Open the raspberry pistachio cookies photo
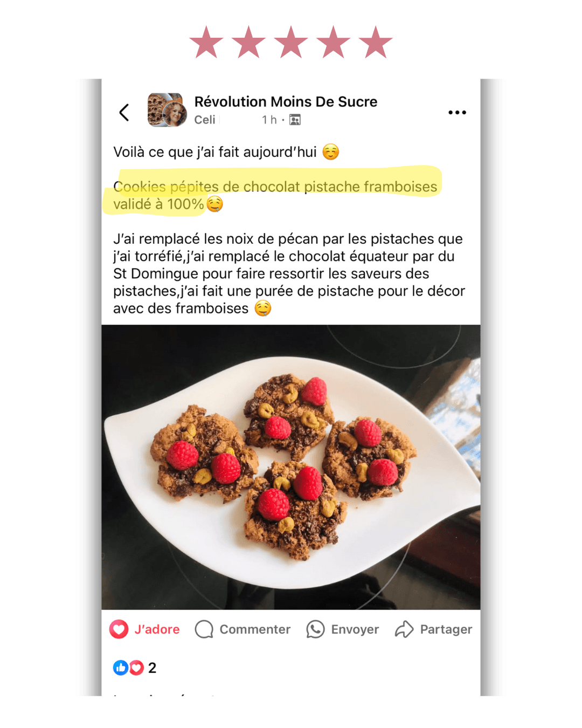Image resolution: width=582 pixels, height=728 pixels. (291, 467)
